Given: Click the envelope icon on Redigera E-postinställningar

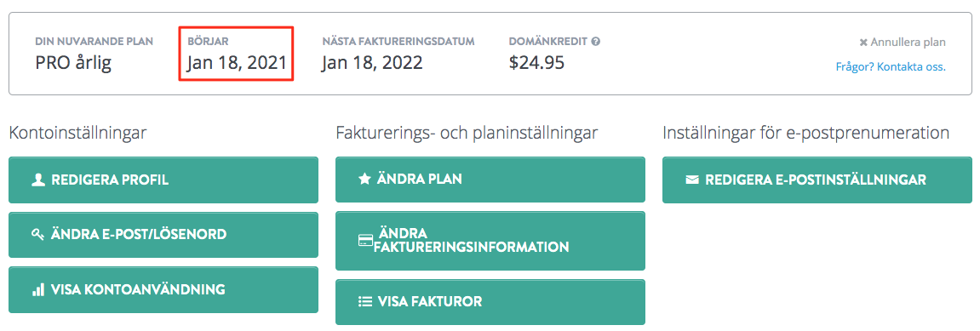Looking at the screenshot, I should tap(692, 180).
